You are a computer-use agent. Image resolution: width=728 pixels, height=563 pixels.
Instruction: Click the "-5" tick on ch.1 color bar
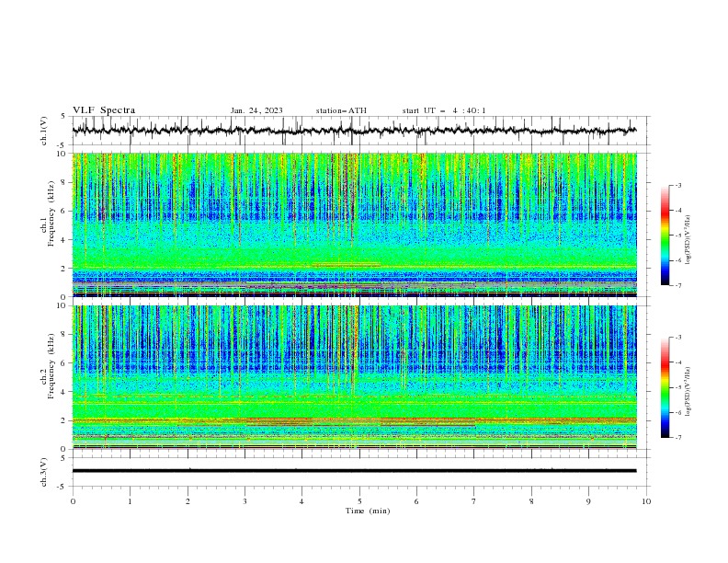click(x=678, y=236)
